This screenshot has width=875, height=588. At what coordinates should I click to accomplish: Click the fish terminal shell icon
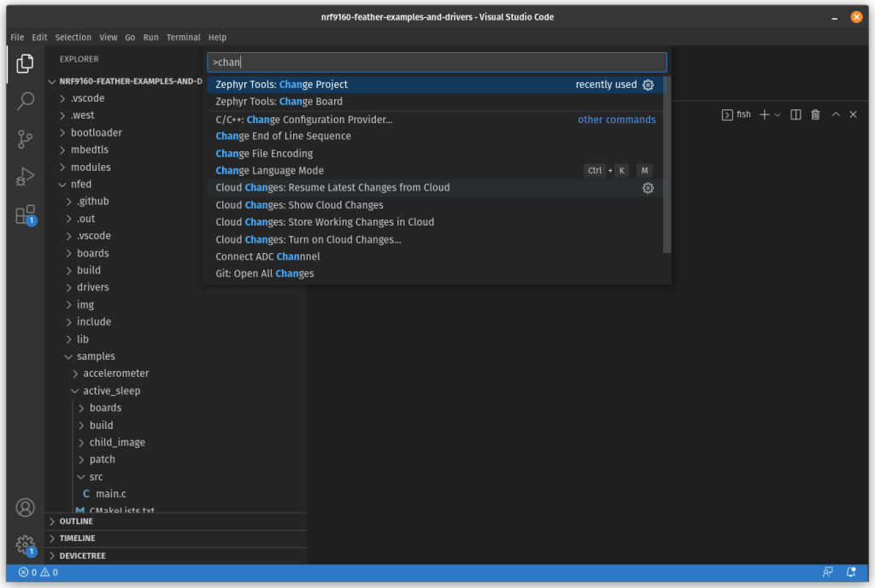727,115
